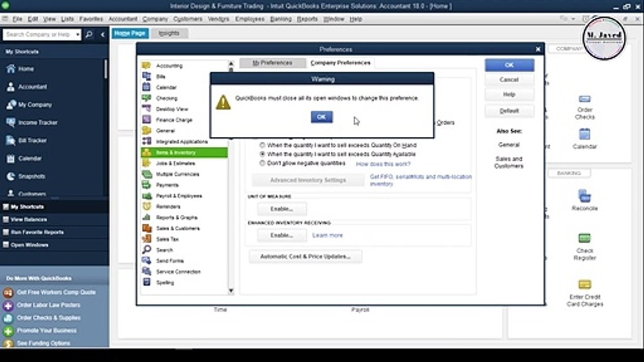Screen dimensions: 644x362
Task: Open the Income Tracker shortcut icon
Action: (x=11, y=123)
